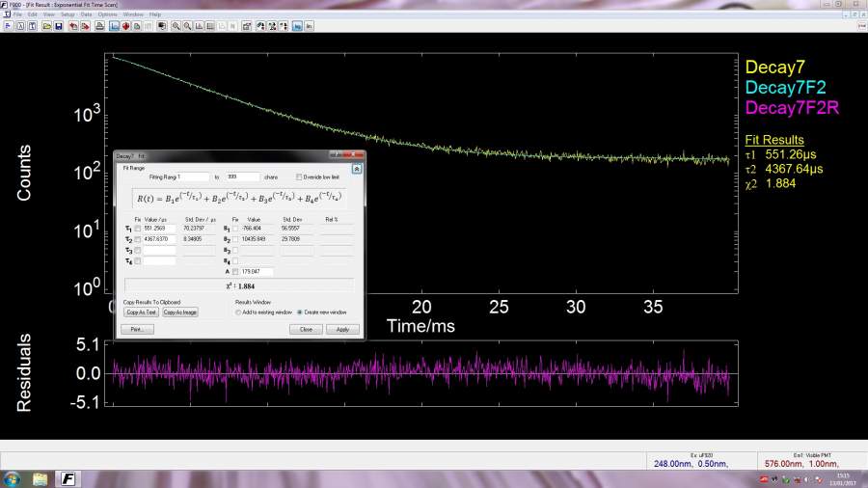Click the zoom out magnifier toolbar icon

pyautogui.click(x=187, y=26)
